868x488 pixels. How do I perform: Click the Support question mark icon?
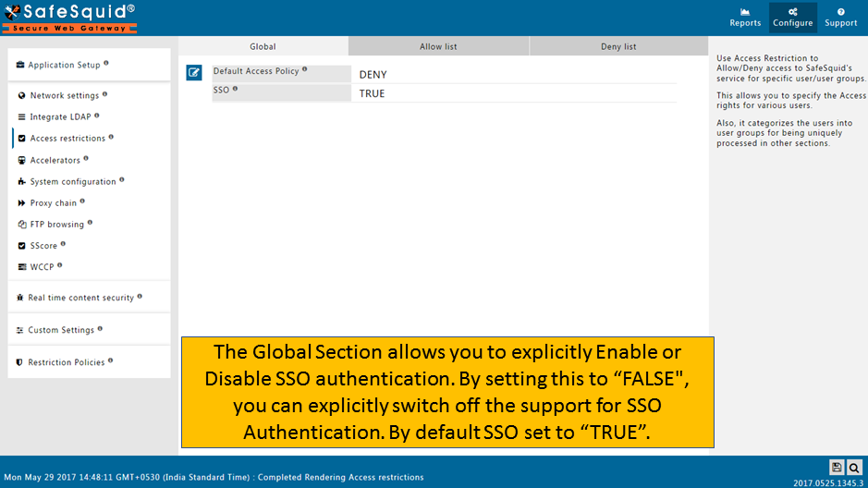[840, 12]
